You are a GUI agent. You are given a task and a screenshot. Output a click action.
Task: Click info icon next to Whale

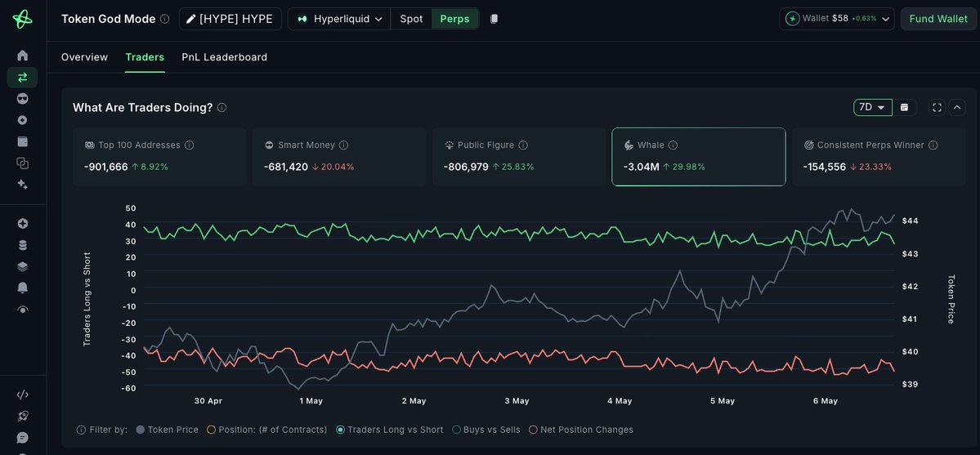point(673,145)
